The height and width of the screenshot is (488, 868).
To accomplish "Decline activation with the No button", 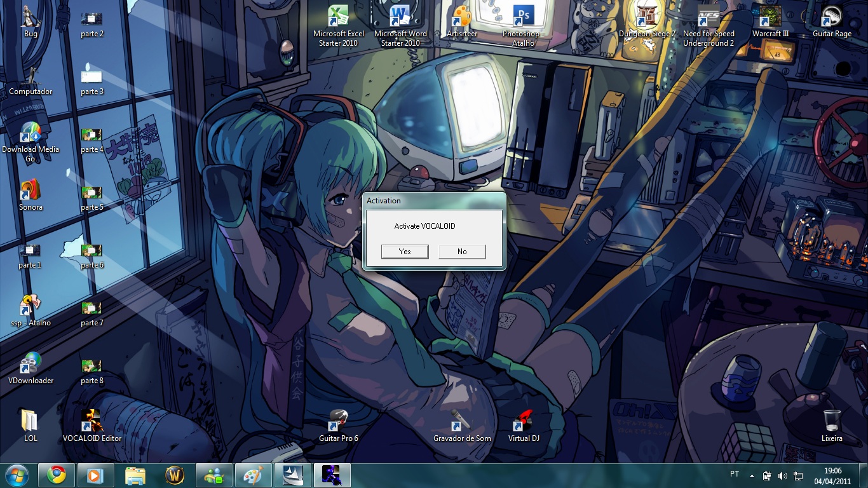I will coord(462,252).
